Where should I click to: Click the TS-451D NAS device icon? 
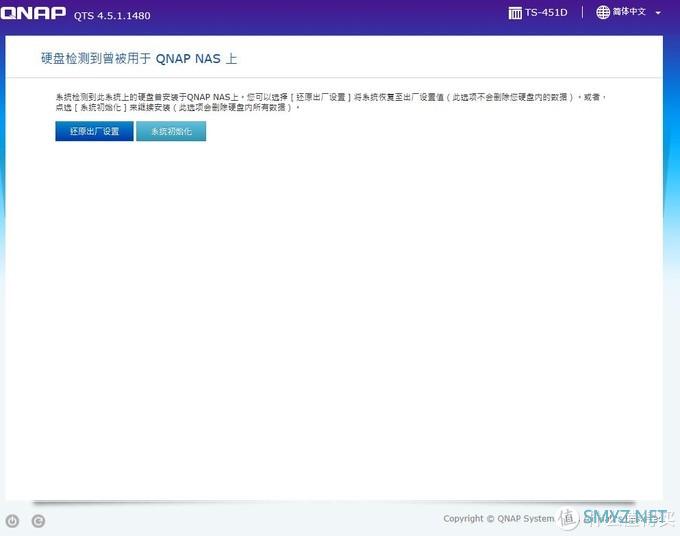[x=515, y=13]
